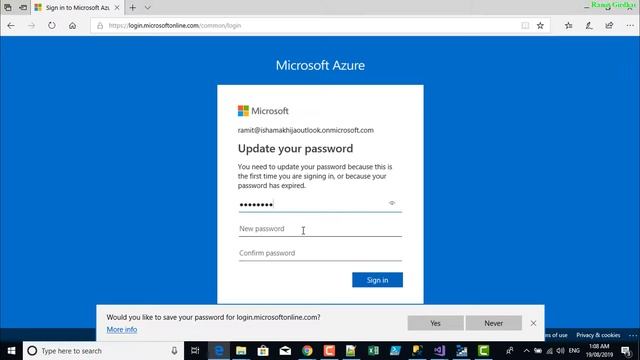640x360 pixels.
Task: Click the browser forward arrow
Action: pyautogui.click(x=31, y=25)
